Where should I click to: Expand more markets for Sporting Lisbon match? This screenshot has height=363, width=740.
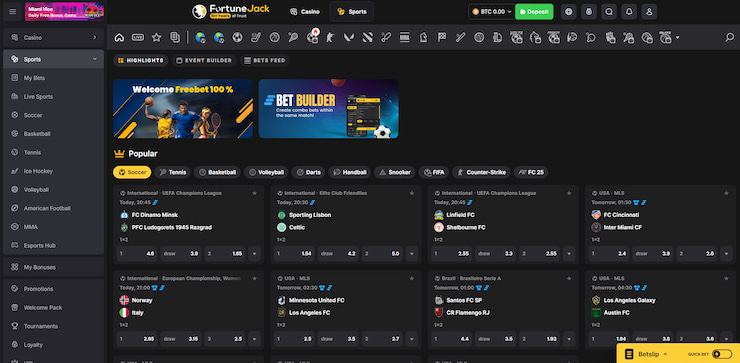[412, 253]
